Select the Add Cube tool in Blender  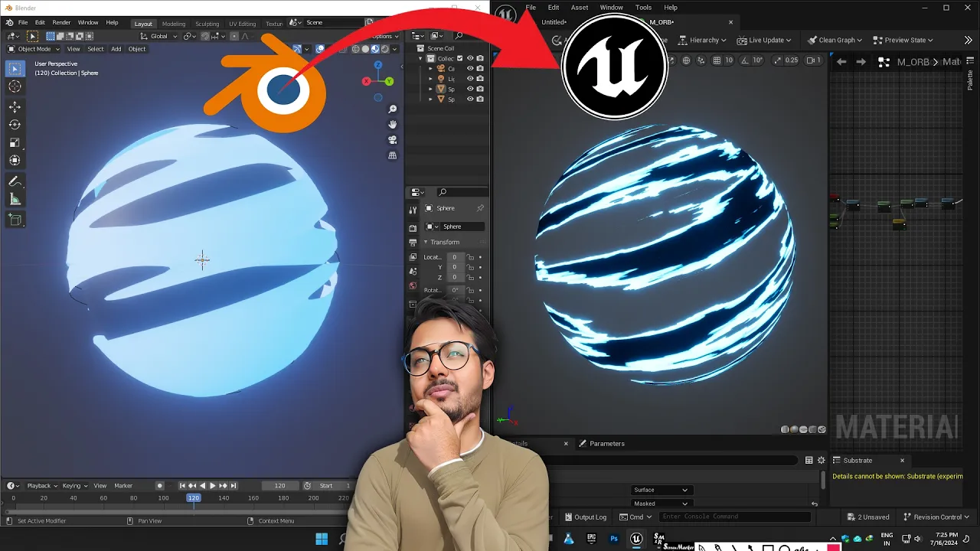[x=15, y=220]
